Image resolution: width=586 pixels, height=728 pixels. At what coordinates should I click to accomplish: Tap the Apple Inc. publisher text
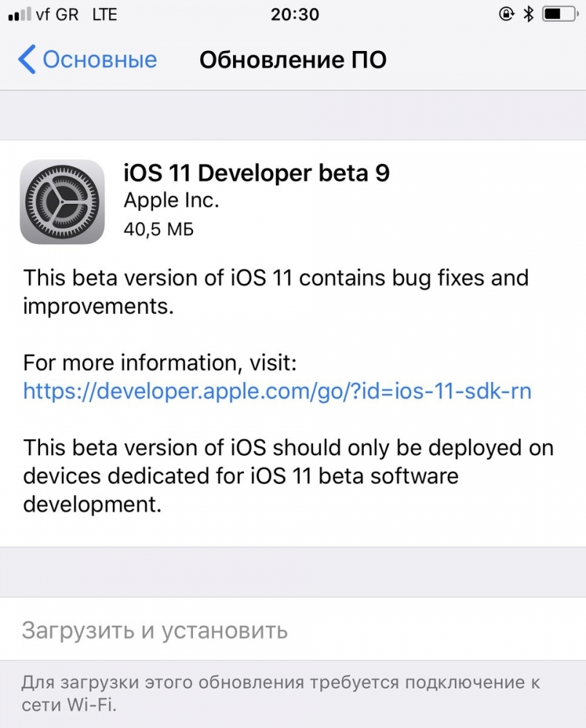coord(171,201)
